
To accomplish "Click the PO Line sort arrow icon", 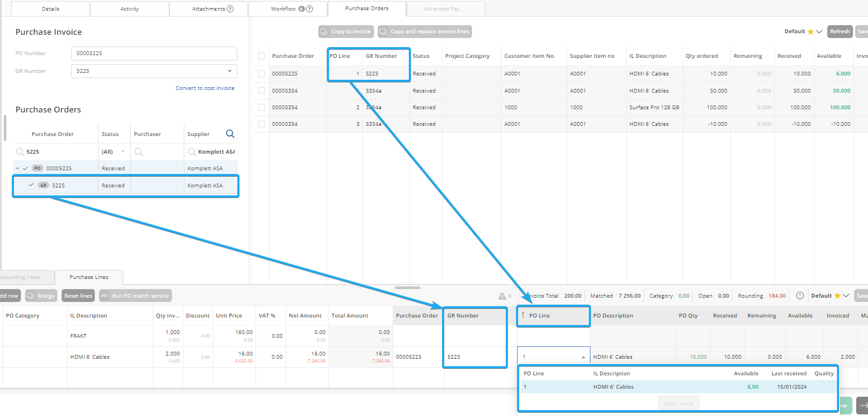I will pyautogui.click(x=523, y=315).
